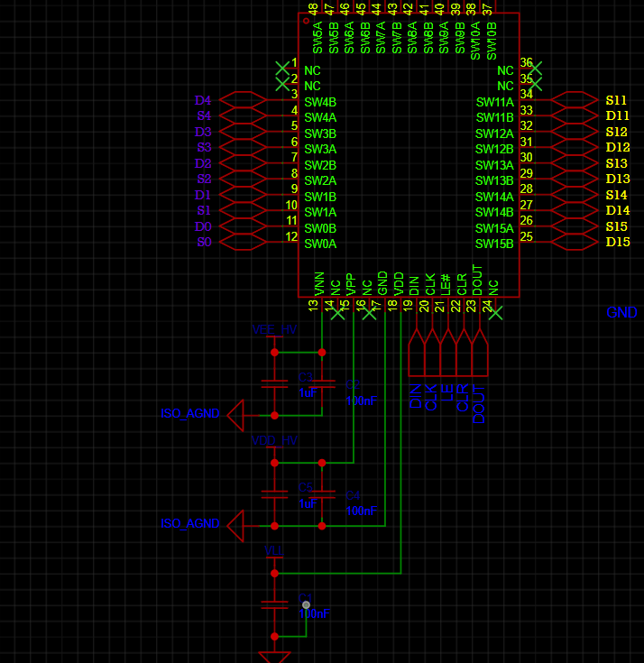Select the D4 off-sheet connector
Viewport: 644px width, 663px height.
coord(243,100)
